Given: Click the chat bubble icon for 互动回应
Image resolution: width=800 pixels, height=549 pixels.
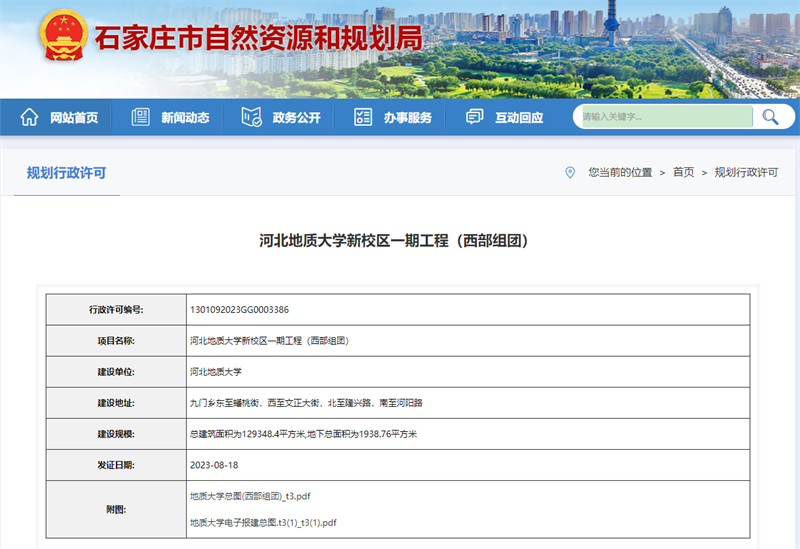Looking at the screenshot, I should 474,117.
